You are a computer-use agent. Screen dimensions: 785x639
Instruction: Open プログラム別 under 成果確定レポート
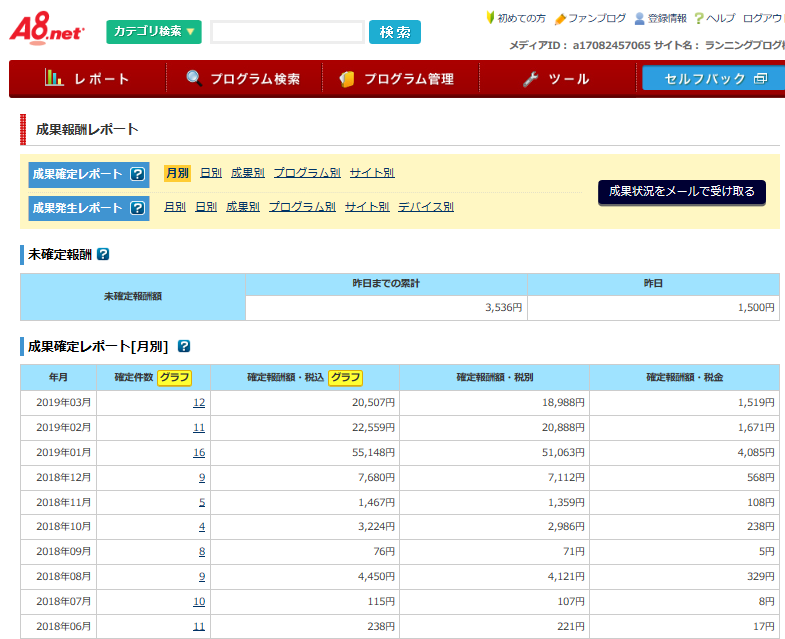click(x=307, y=173)
